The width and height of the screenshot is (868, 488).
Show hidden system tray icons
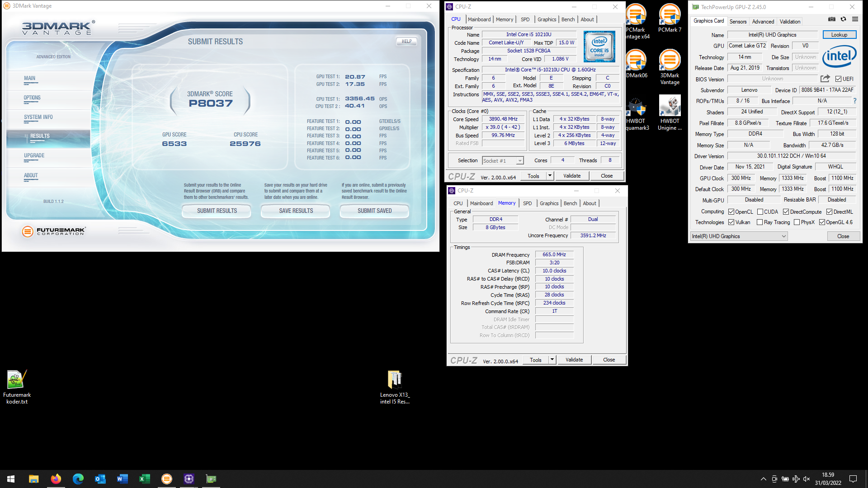coord(763,479)
